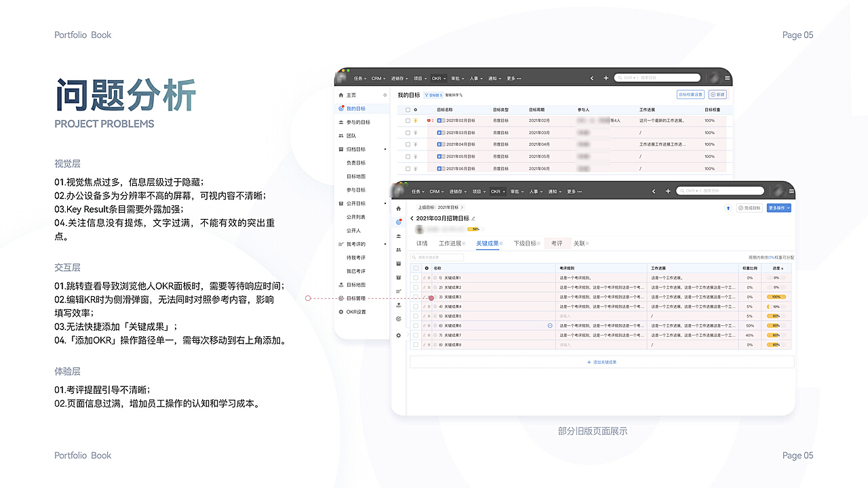
Task: Click the pin icon on 2021年05月目标 row
Action: coord(416,157)
